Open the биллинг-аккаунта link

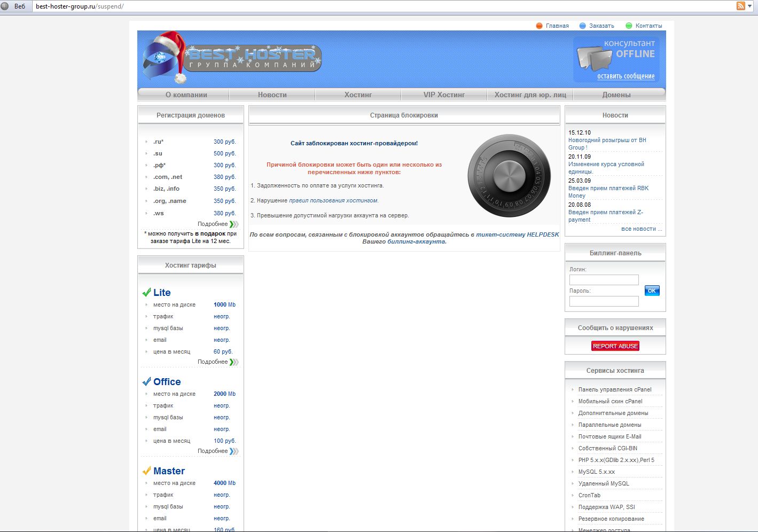tap(416, 241)
